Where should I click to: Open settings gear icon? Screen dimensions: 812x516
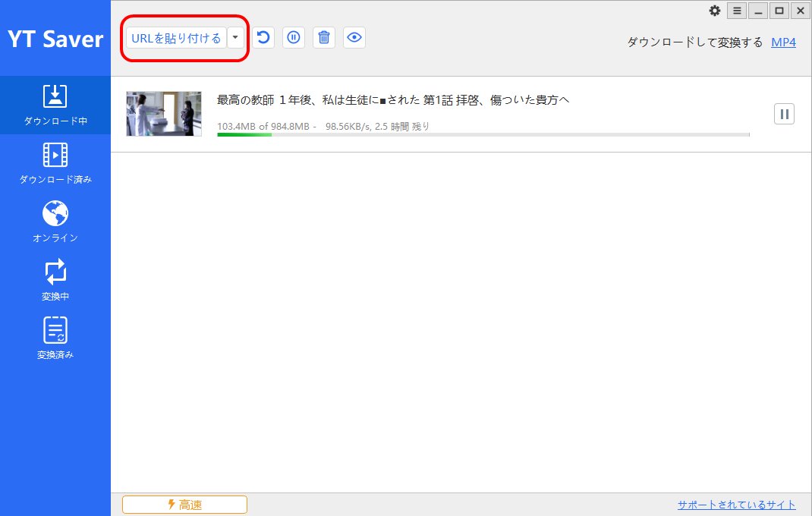pyautogui.click(x=715, y=11)
